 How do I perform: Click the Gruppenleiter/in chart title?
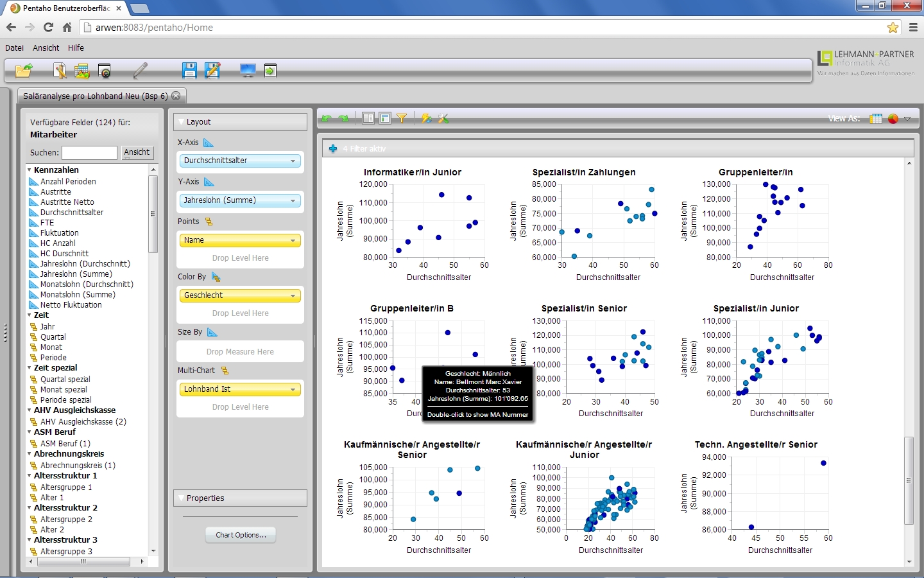pyautogui.click(x=756, y=172)
